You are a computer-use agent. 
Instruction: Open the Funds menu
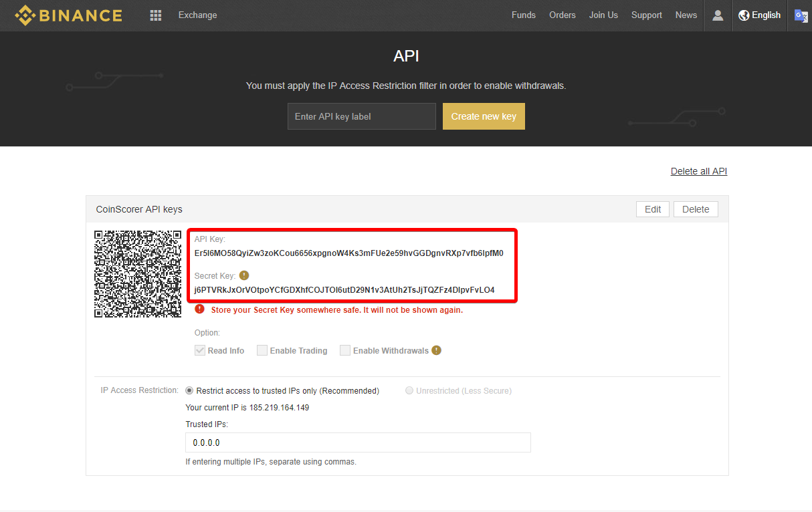[524, 15]
